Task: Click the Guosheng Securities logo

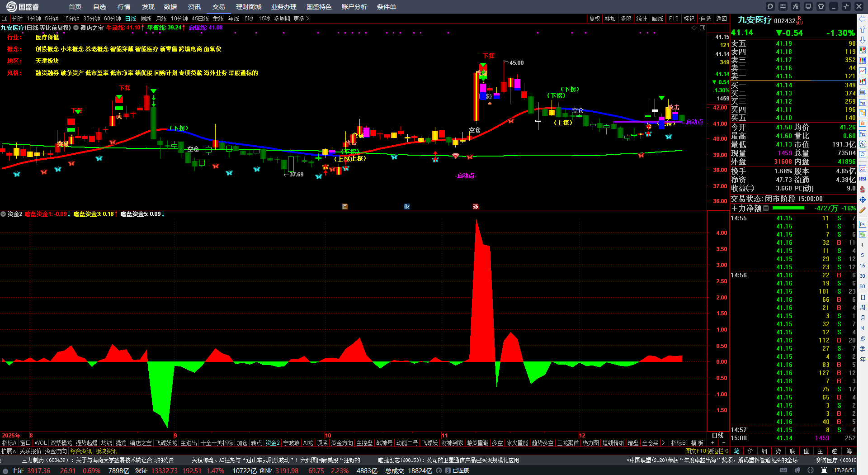Action: 23,6
